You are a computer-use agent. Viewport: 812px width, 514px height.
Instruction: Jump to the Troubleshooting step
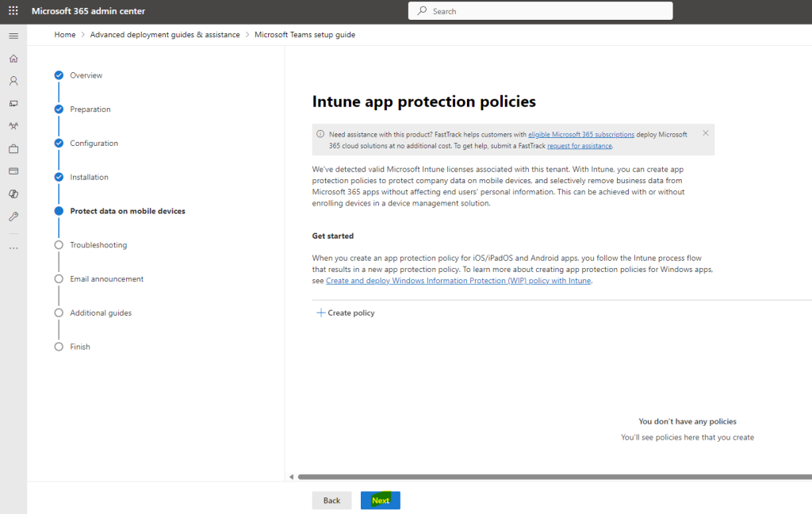(x=98, y=245)
